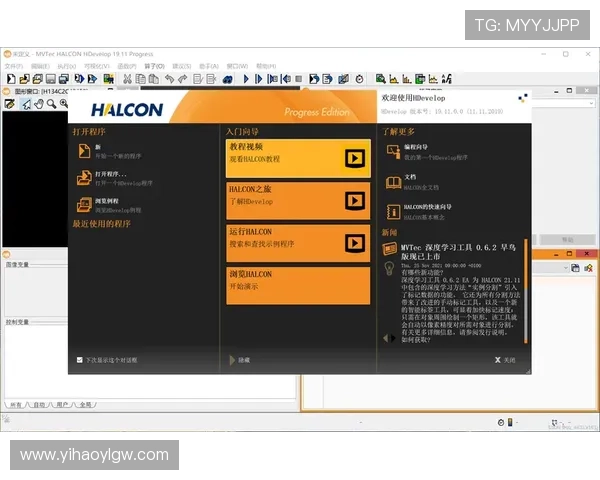Open the 帮助(H) menu
Image resolution: width=600 pixels, height=480 pixels.
click(266, 66)
